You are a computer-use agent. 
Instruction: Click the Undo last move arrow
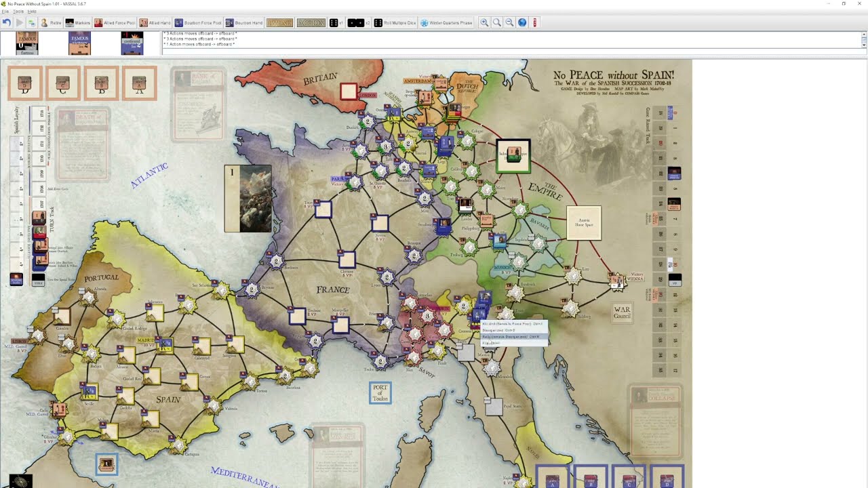click(6, 22)
